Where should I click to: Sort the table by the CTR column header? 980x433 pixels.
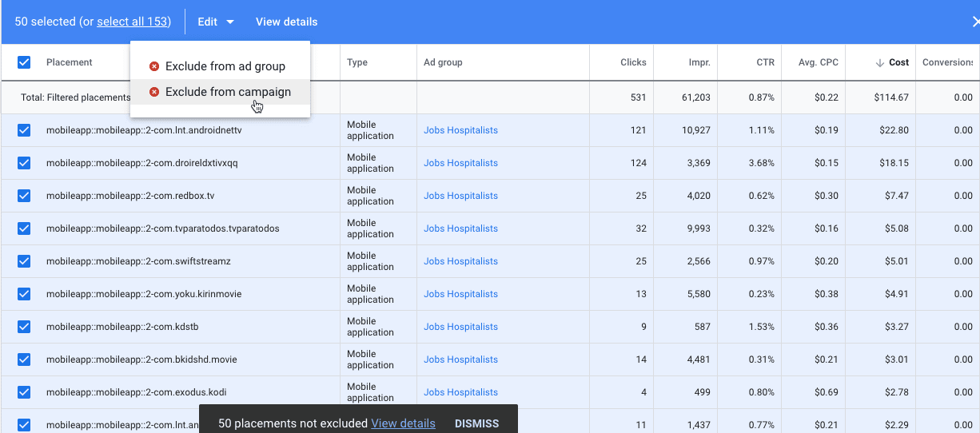pos(765,62)
